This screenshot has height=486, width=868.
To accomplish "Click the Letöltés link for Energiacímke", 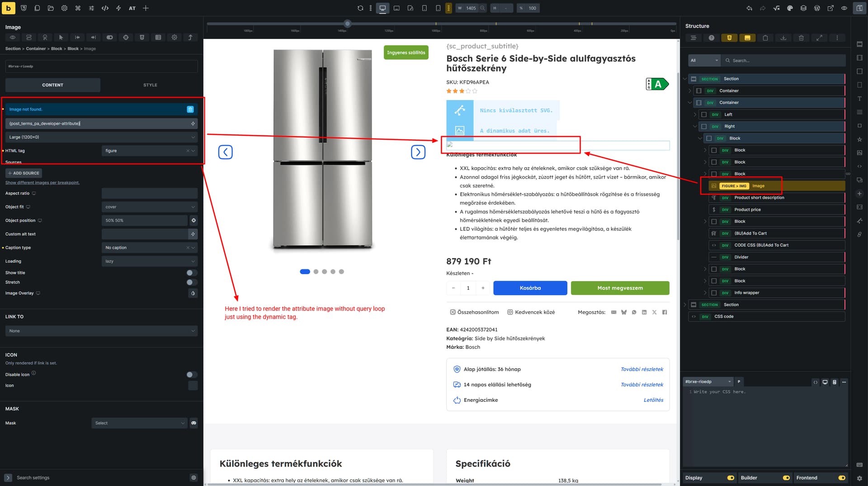I will (653, 400).
